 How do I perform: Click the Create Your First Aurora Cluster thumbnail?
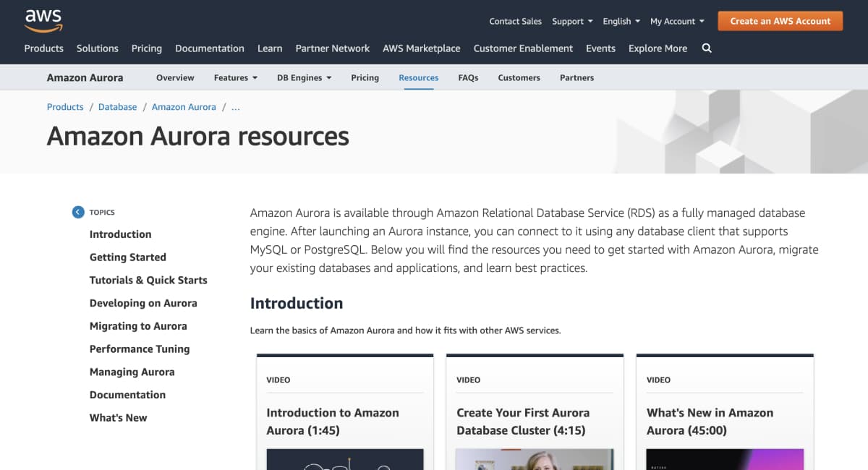535,459
